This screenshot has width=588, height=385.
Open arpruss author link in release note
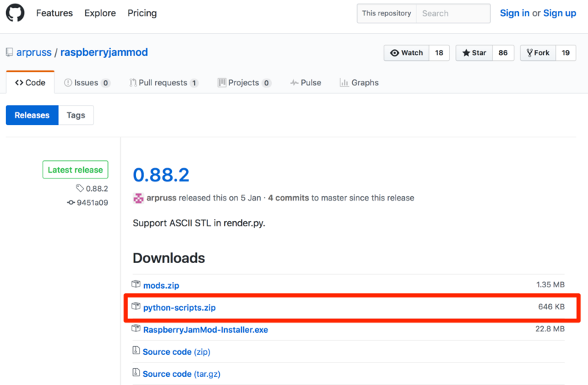(161, 198)
